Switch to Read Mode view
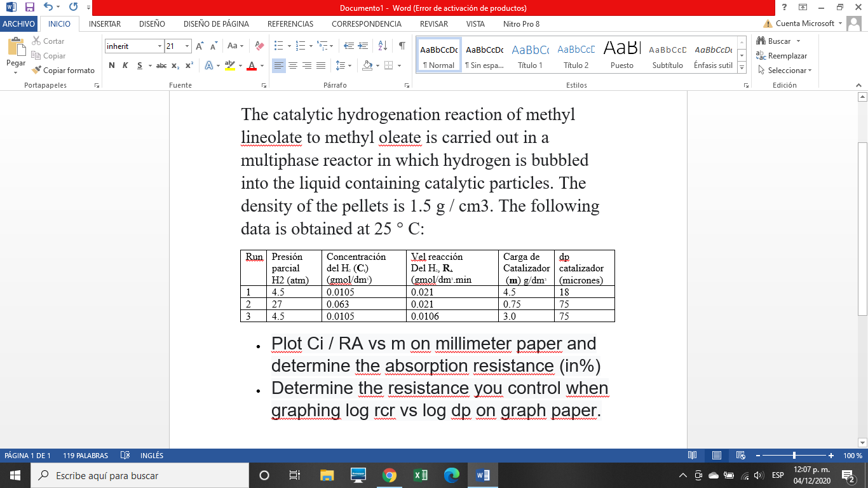This screenshot has width=868, height=488. click(692, 456)
